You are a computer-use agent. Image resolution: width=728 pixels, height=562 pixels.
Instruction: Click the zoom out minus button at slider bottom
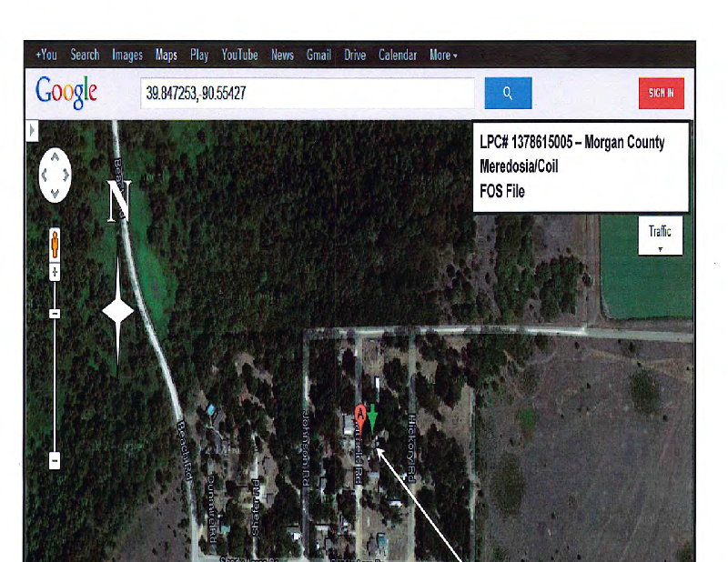pyautogui.click(x=55, y=461)
